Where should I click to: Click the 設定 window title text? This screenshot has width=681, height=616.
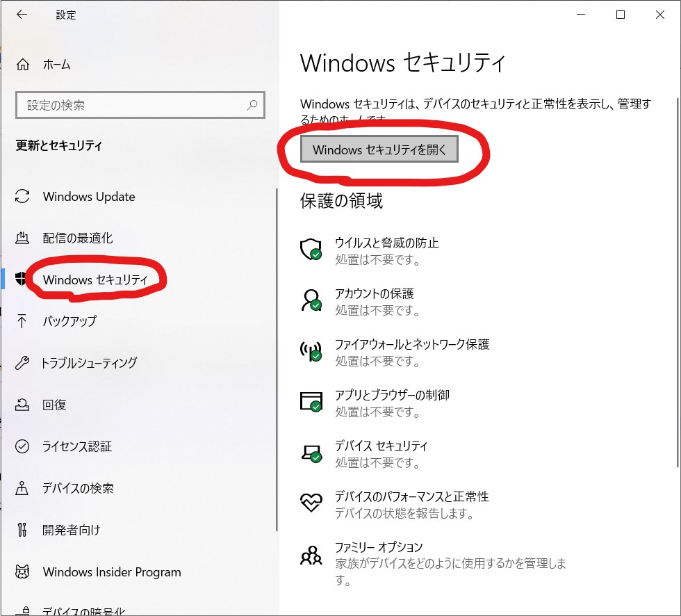coord(66,15)
